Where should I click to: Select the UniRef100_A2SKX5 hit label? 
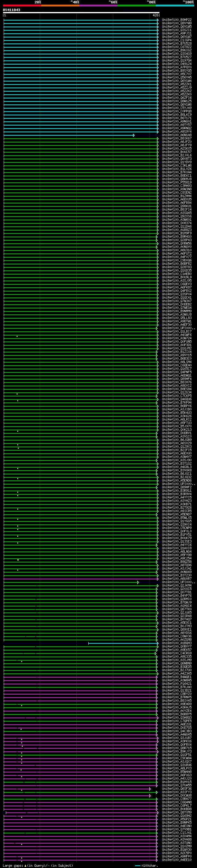[177, 149]
